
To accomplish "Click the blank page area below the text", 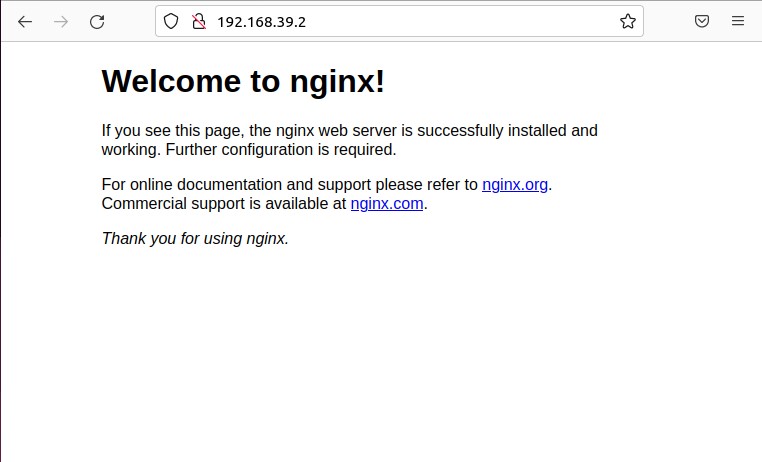I will (380, 360).
